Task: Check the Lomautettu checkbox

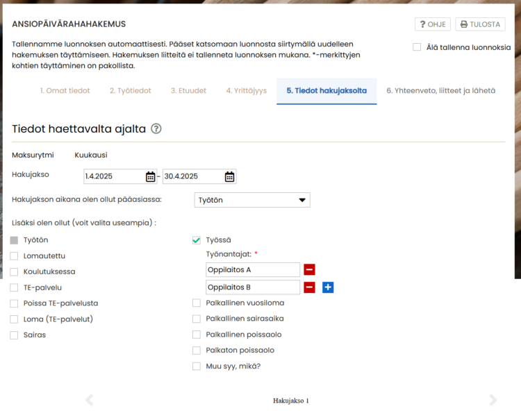Action: 14,256
